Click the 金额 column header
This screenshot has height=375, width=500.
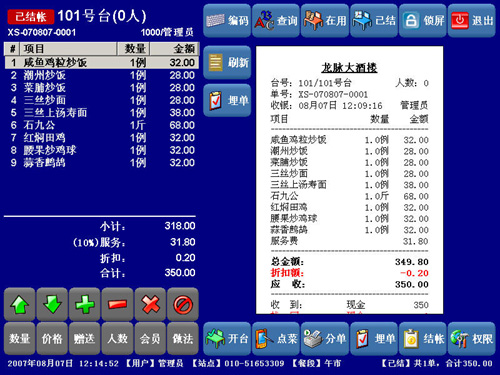[x=174, y=49]
